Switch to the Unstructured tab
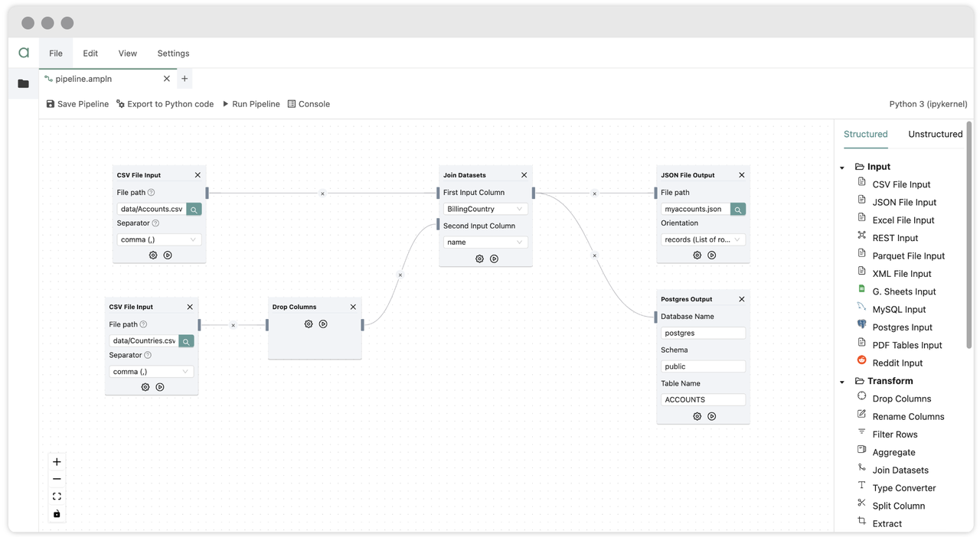 pyautogui.click(x=935, y=134)
